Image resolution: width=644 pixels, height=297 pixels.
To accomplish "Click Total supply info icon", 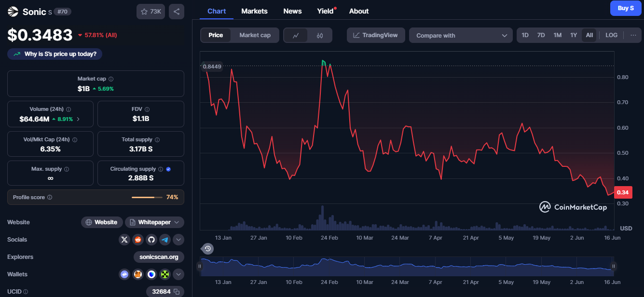I will pyautogui.click(x=157, y=139).
